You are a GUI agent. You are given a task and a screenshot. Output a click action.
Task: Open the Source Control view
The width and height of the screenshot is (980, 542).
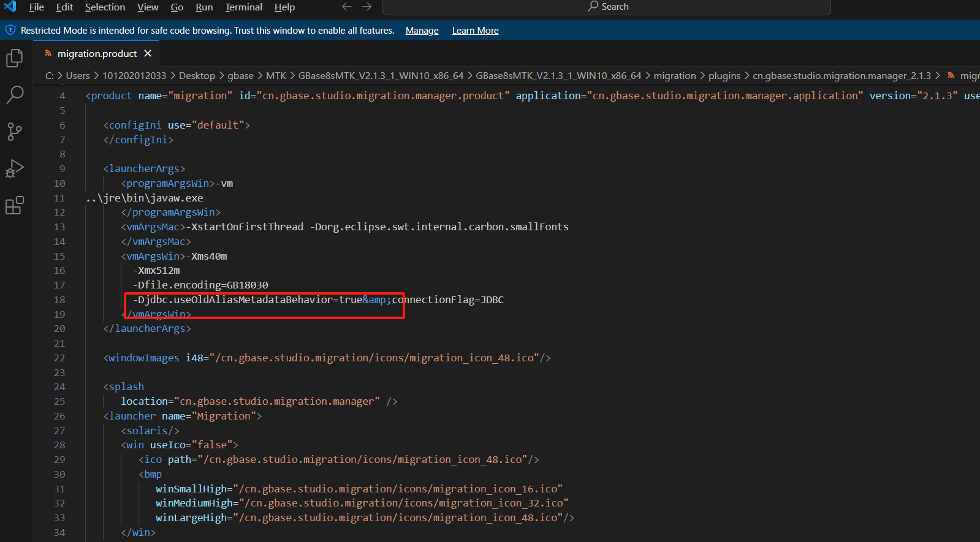tap(15, 131)
